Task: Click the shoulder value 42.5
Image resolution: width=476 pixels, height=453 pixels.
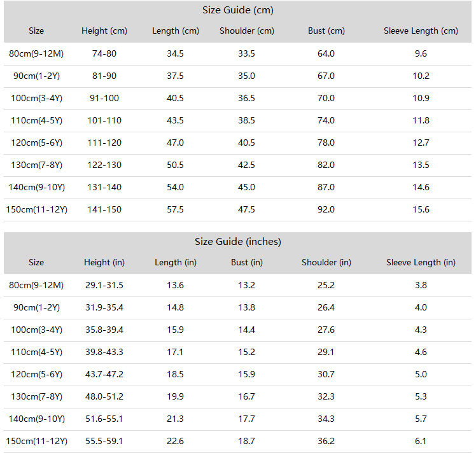Action: point(246,165)
